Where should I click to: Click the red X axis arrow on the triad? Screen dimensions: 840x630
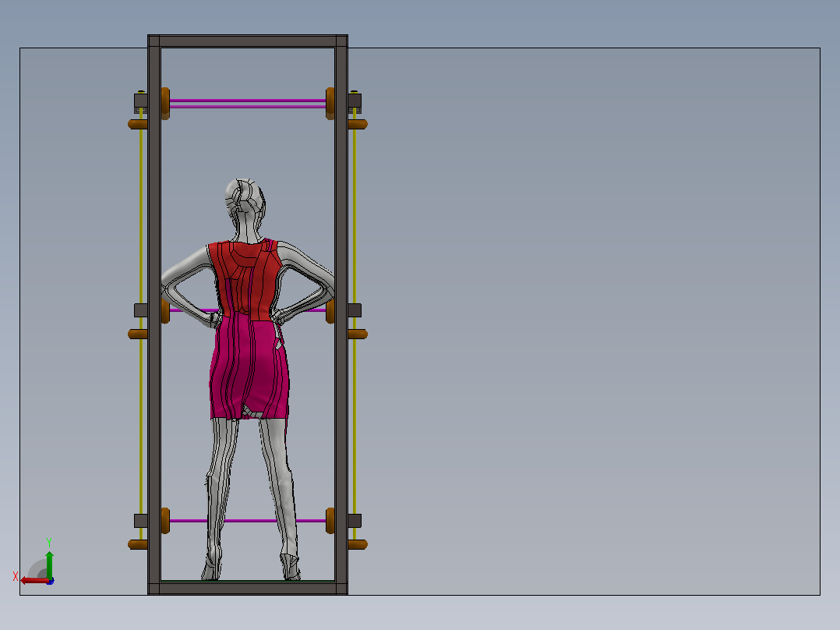[34, 581]
